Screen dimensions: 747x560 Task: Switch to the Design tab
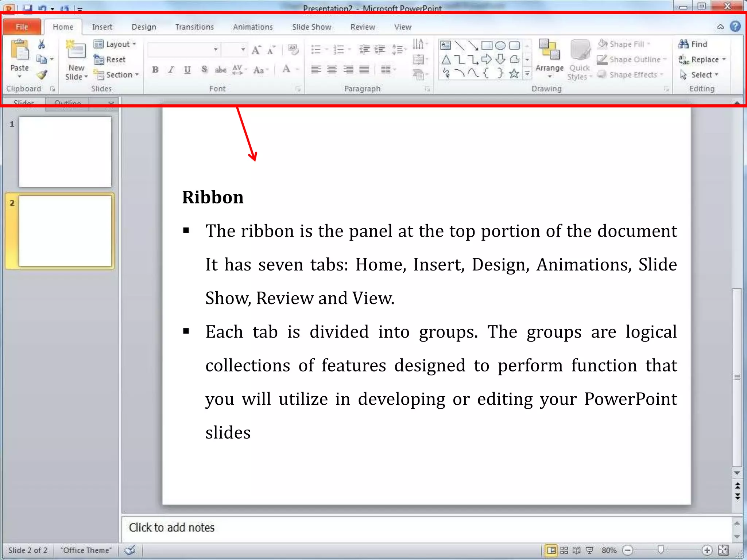click(144, 27)
